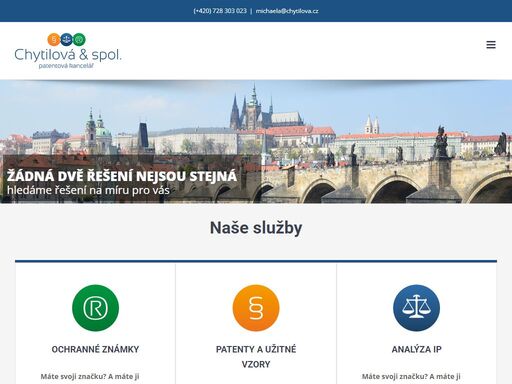Click the text under Ochranné známky card

tap(90, 377)
